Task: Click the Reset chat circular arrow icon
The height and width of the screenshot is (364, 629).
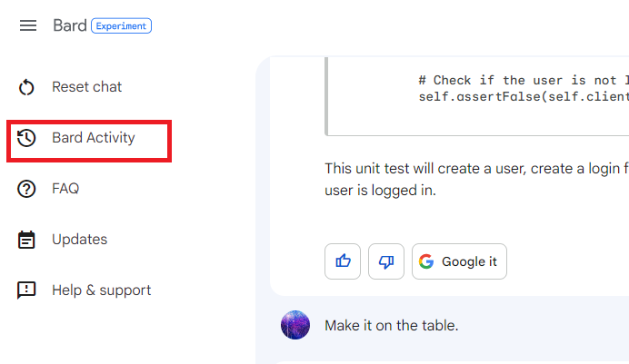Action: coord(26,87)
